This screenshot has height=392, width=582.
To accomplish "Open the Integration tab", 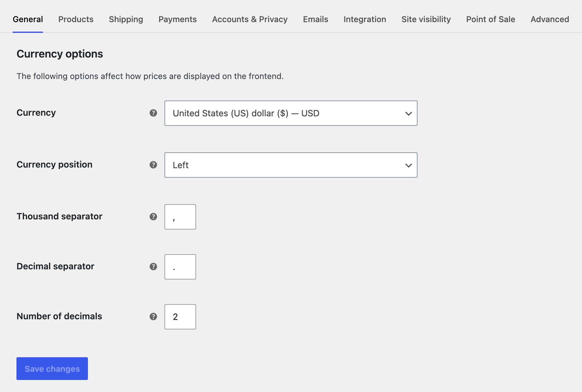I will coord(365,19).
